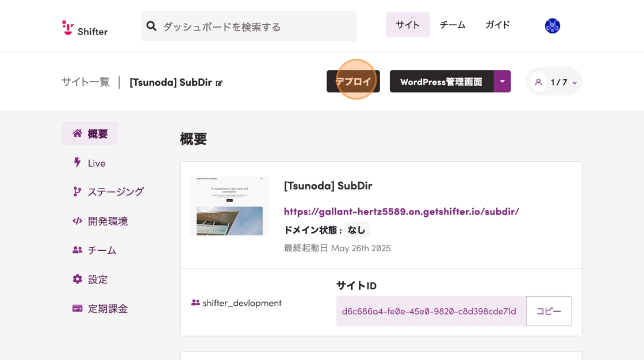This screenshot has width=644, height=360.
Task: Expand the 1/7 user count dropdown
Action: (574, 83)
